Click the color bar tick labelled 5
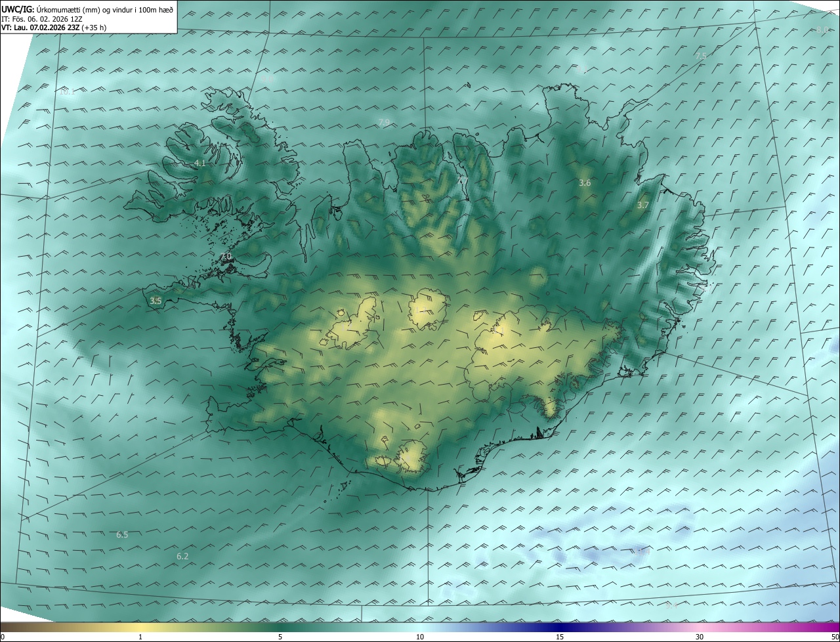 pyautogui.click(x=280, y=637)
